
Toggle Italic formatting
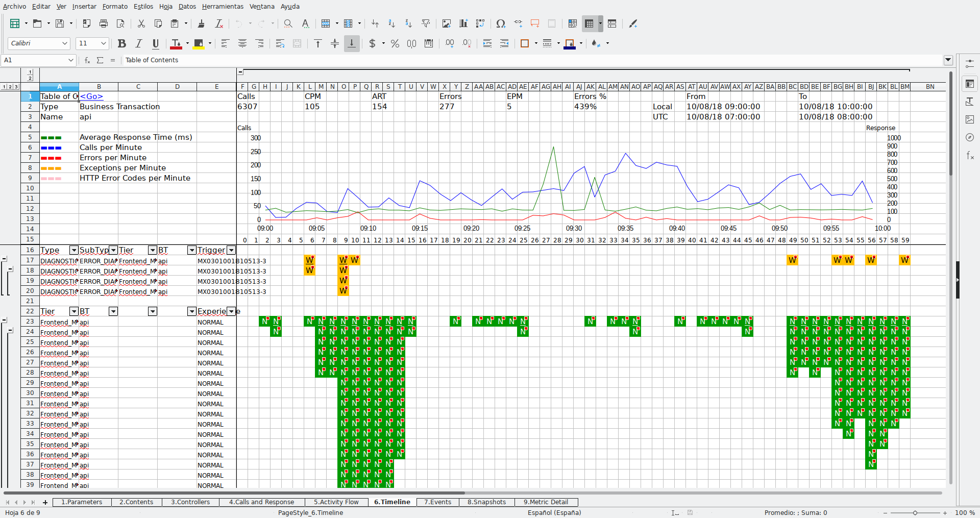tap(138, 43)
